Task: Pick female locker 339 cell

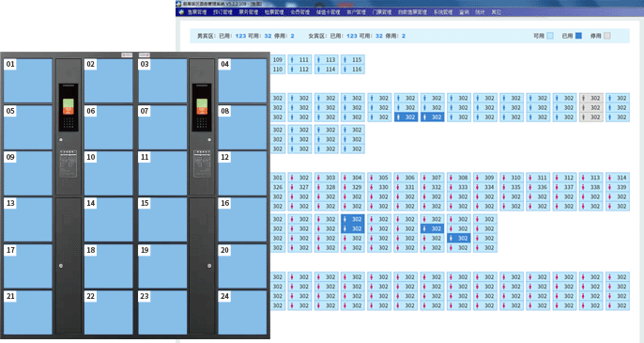Action: tap(618, 187)
